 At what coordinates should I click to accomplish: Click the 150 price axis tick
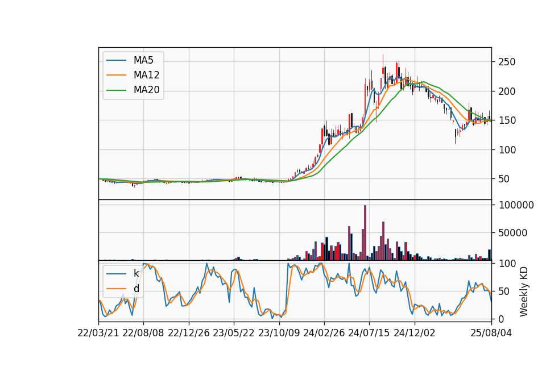[507, 120]
